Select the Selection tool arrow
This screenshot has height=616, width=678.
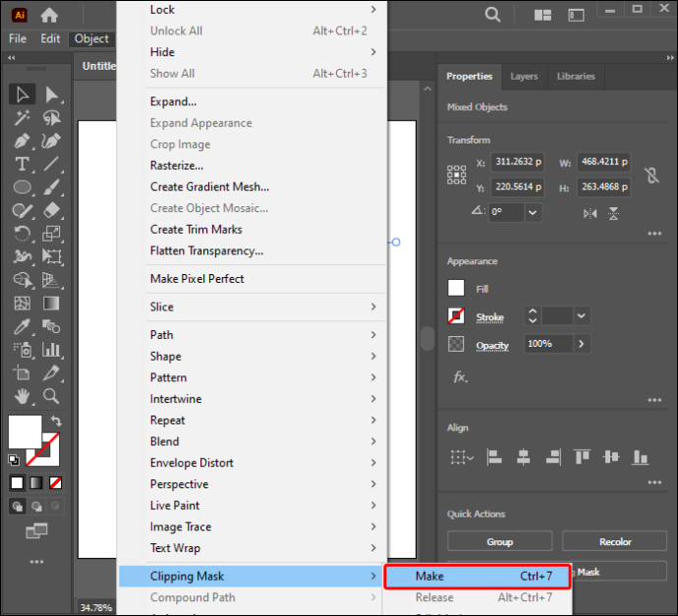click(x=22, y=94)
